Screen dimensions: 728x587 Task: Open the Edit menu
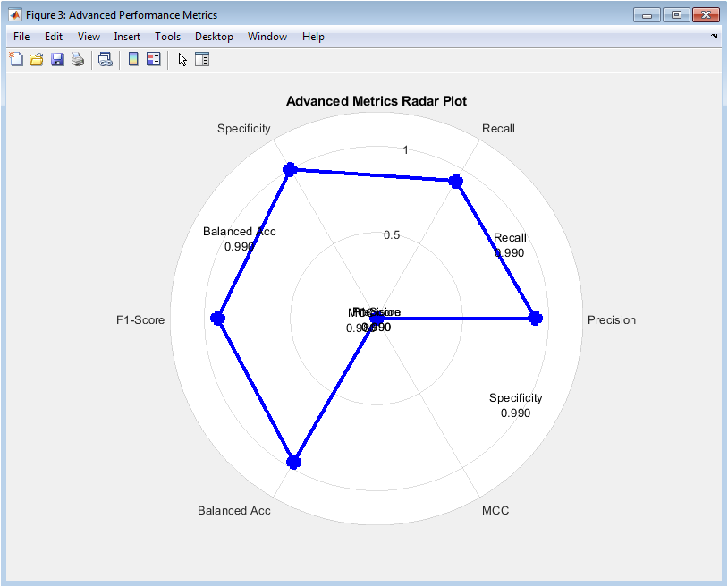54,37
